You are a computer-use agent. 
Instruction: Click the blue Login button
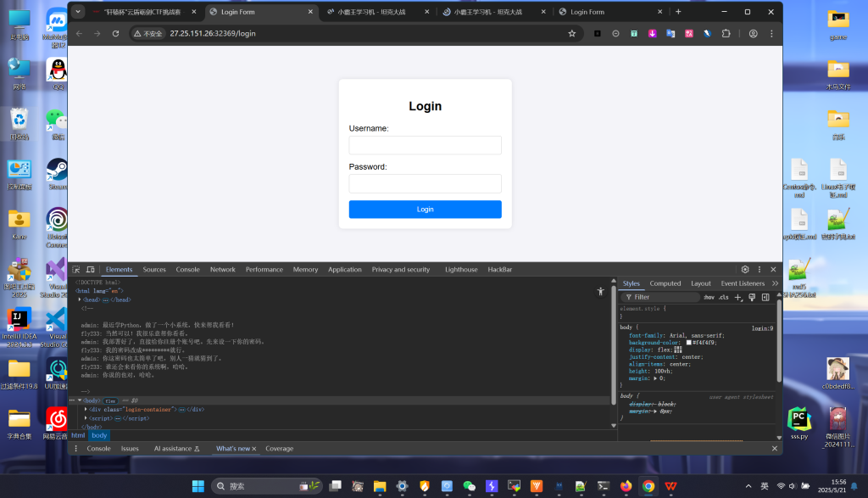click(426, 210)
